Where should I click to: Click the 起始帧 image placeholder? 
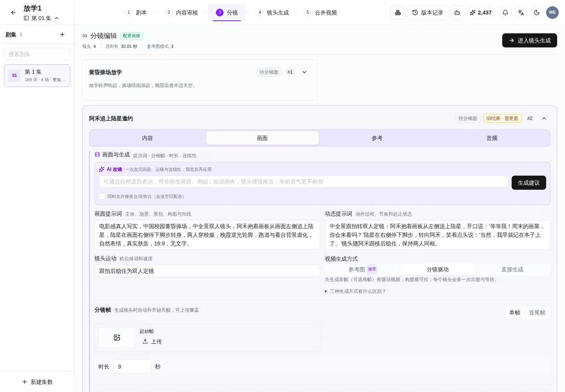(117, 338)
